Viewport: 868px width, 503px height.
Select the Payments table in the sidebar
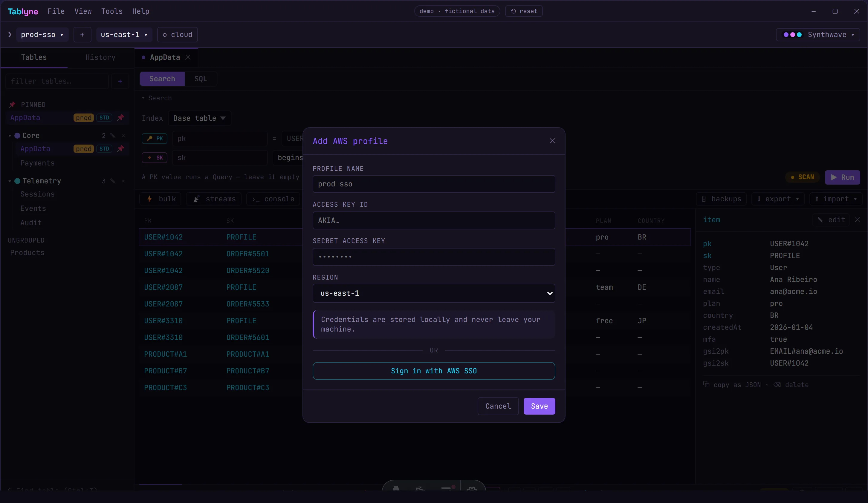point(38,163)
